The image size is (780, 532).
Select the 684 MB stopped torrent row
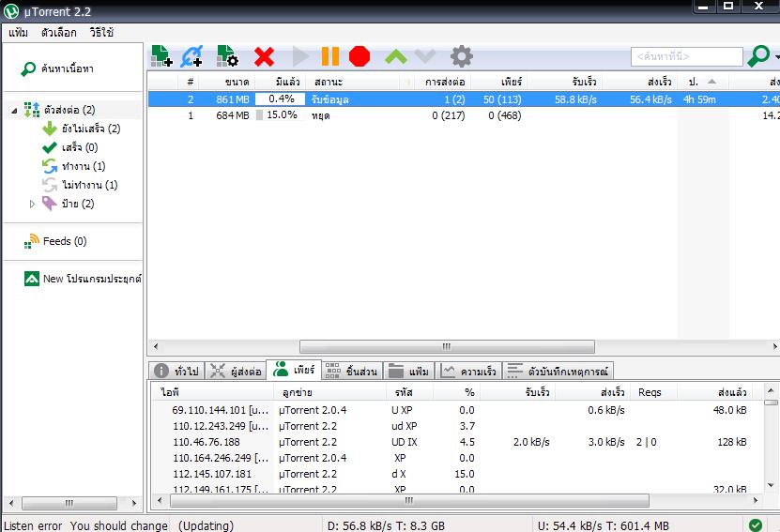[464, 115]
